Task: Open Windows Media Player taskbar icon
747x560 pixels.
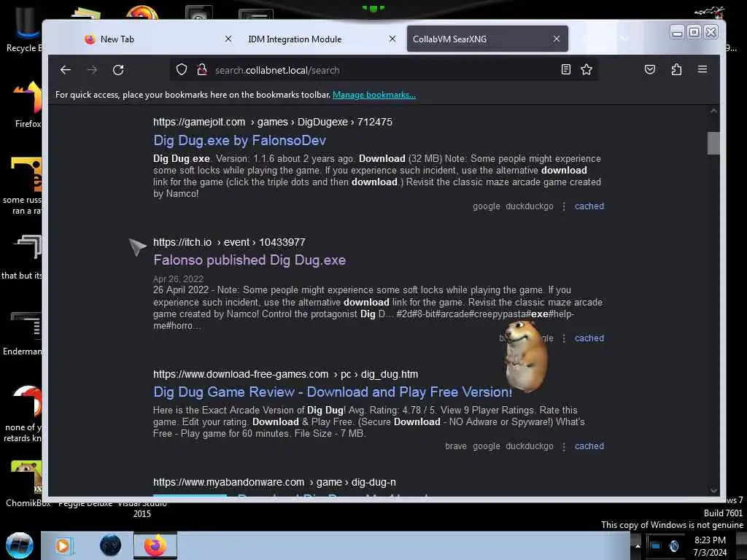Action: click(63, 545)
